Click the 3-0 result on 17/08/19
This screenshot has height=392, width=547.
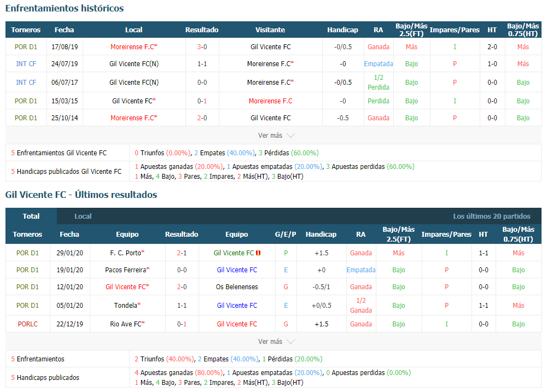[x=202, y=46]
